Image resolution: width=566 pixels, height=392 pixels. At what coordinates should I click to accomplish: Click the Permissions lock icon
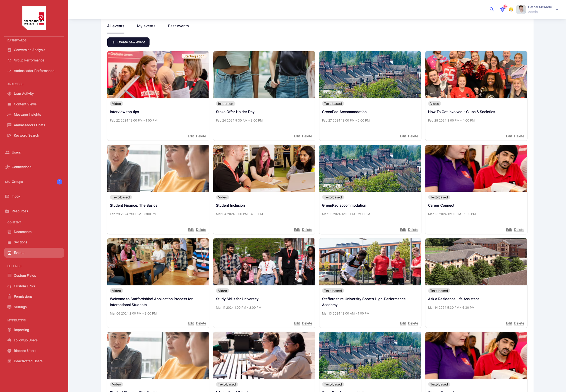[9, 296]
